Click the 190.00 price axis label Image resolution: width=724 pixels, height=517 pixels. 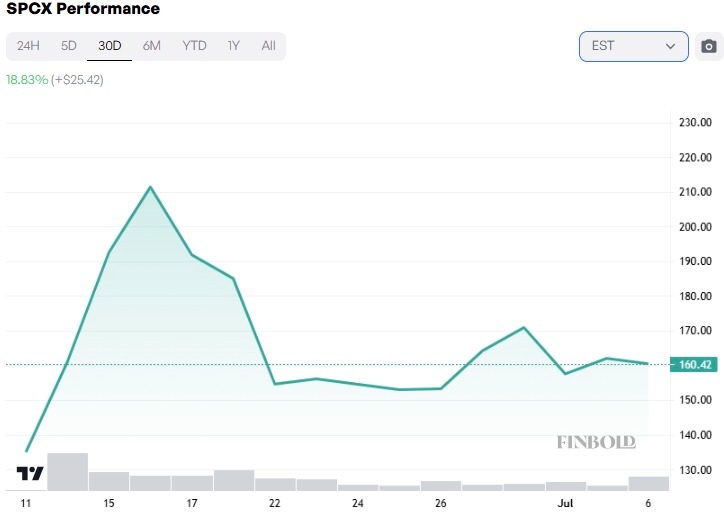[x=695, y=261]
